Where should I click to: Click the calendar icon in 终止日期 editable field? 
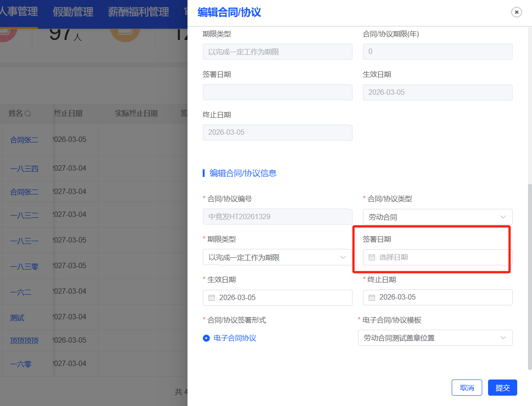pos(372,298)
